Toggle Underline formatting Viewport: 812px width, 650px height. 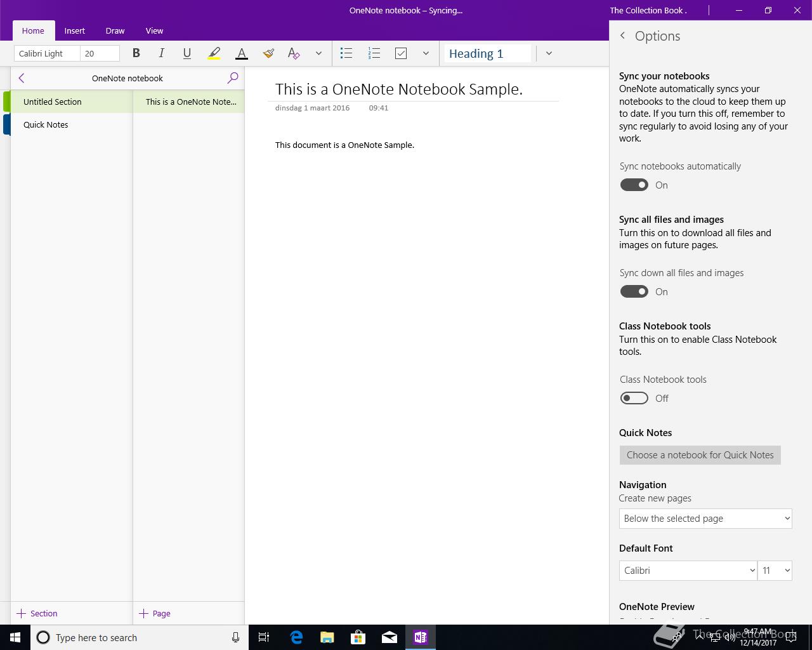pyautogui.click(x=187, y=53)
